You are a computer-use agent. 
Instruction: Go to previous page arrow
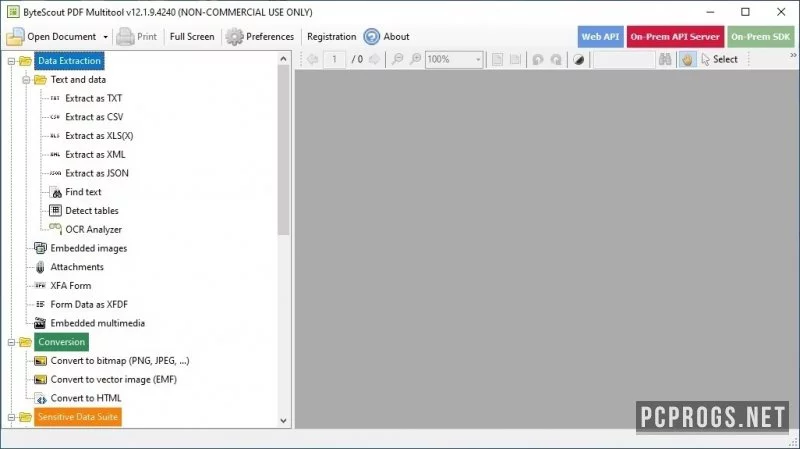[x=312, y=59]
